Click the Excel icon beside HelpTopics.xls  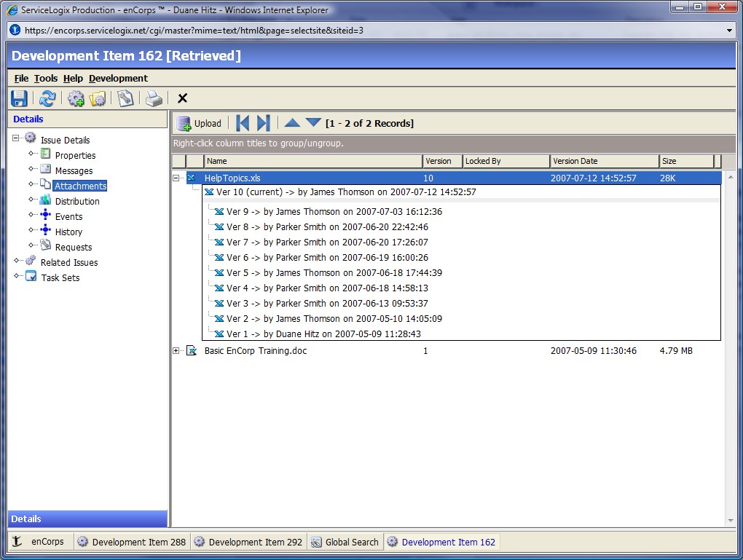[x=192, y=178]
